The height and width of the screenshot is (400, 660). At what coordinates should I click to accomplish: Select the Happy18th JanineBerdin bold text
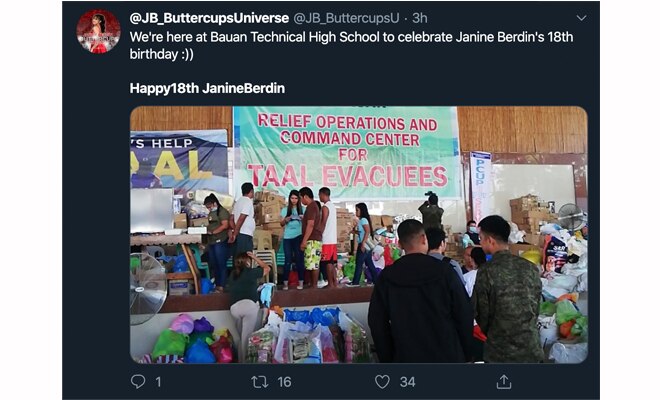click(207, 88)
